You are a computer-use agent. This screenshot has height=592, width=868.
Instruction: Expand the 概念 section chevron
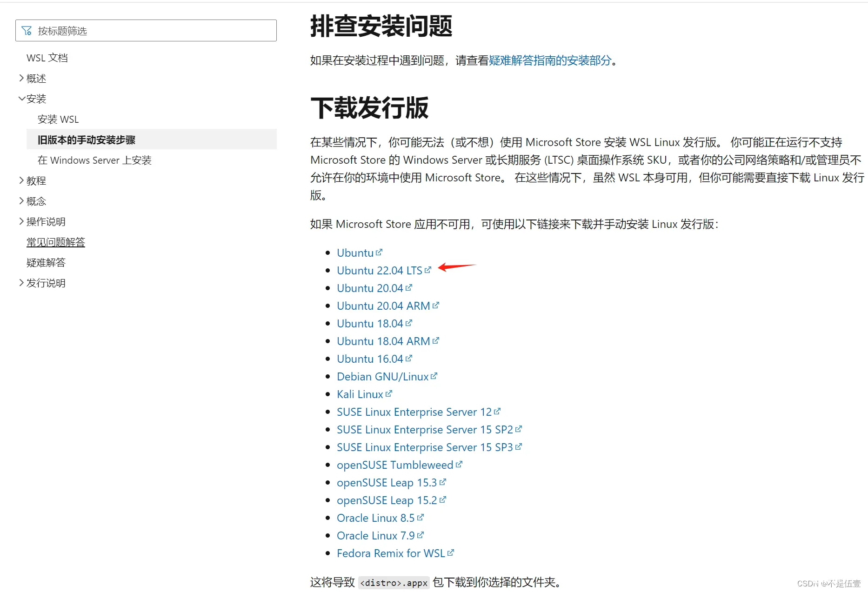click(x=21, y=201)
